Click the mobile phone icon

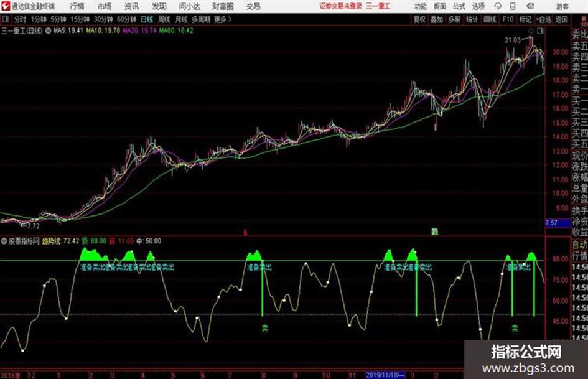[x=513, y=6]
